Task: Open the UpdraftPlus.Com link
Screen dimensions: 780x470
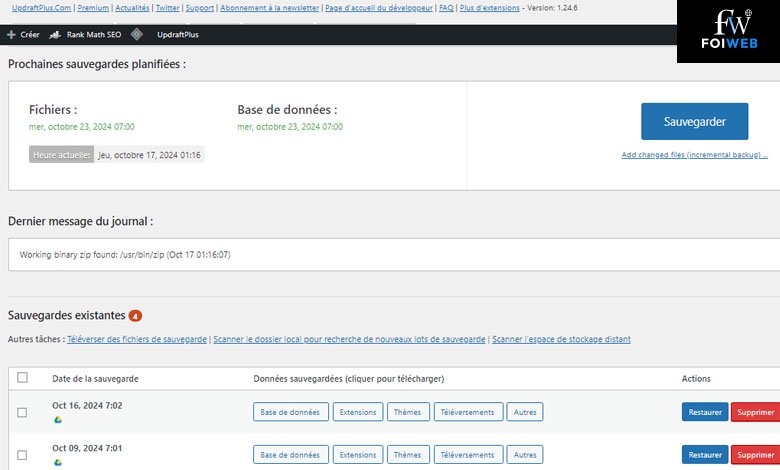Action: 41,8
